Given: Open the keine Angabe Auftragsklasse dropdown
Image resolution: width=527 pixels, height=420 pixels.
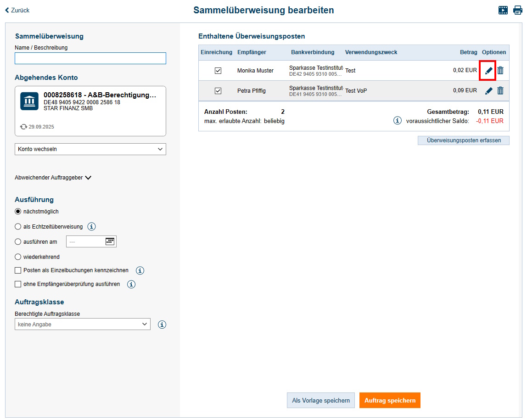Looking at the screenshot, I should click(x=83, y=324).
